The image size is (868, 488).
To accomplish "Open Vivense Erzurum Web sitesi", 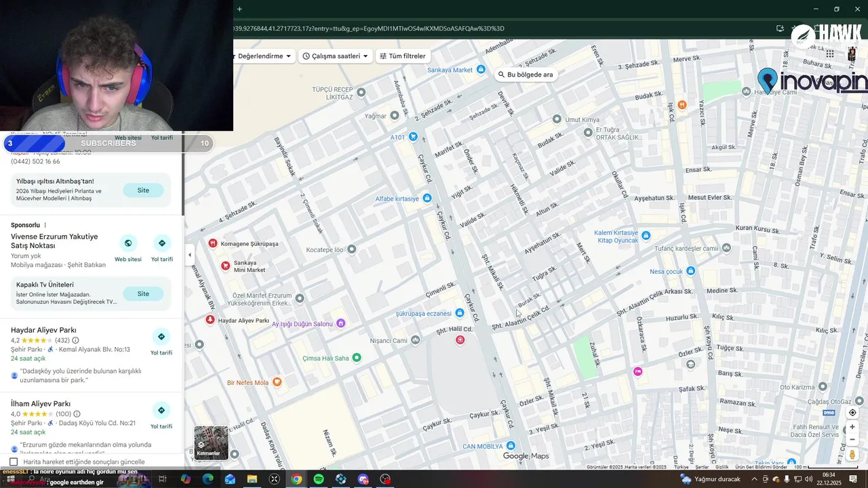I will [127, 248].
